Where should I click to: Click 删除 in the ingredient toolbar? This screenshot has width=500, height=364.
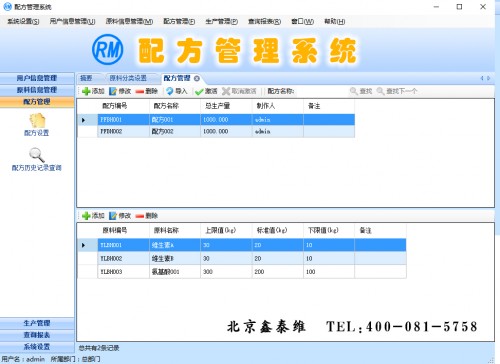tap(147, 216)
